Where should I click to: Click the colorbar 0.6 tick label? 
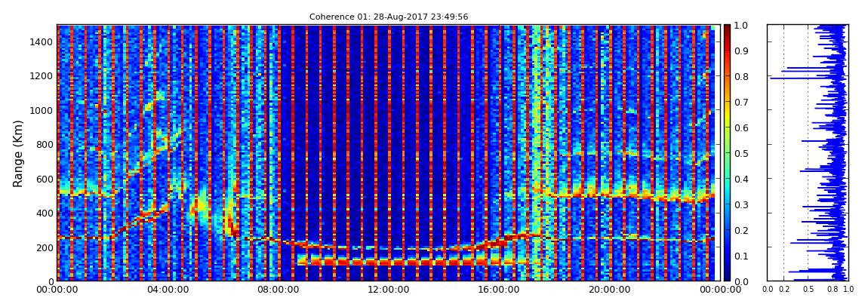742,127
